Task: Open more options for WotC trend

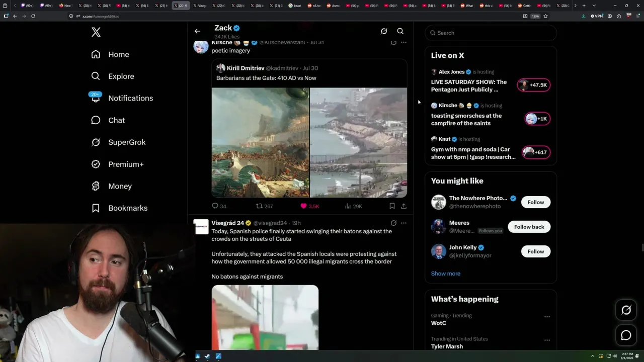Action: click(x=547, y=317)
